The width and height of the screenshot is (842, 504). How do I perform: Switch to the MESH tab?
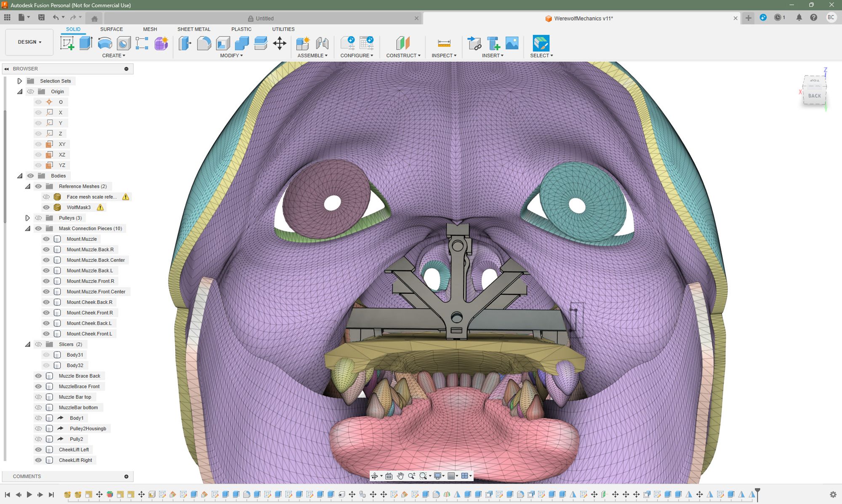click(x=150, y=29)
